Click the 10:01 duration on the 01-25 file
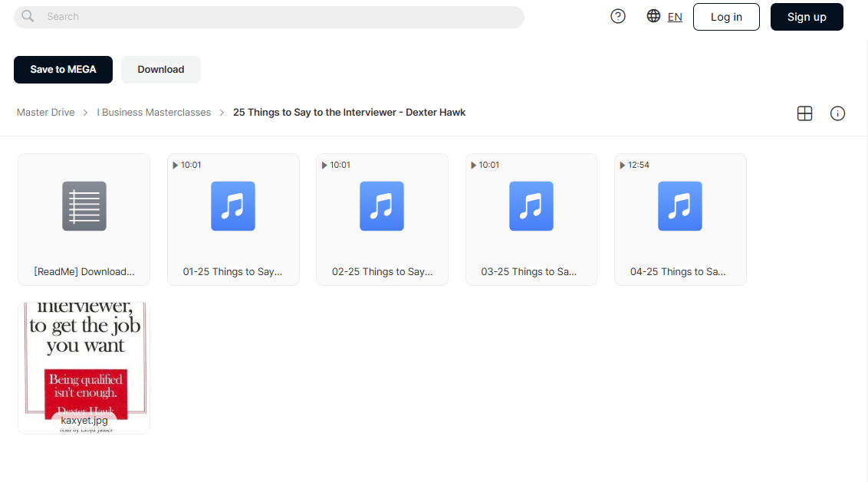Screen dimensions: 868x482 coord(190,165)
